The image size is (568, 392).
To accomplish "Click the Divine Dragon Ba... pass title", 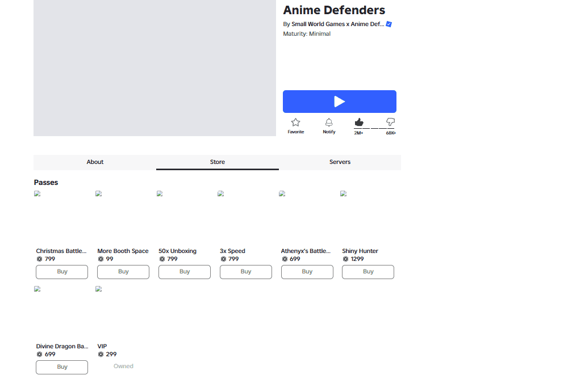I will click(x=62, y=347).
